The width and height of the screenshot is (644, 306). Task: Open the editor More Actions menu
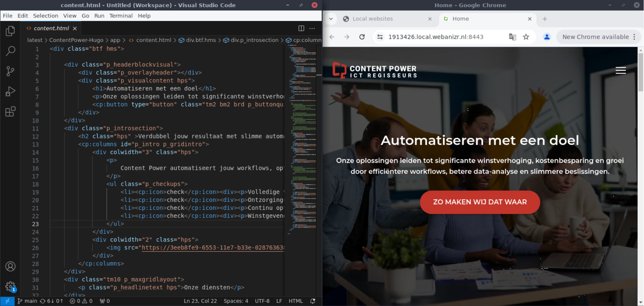(312, 28)
